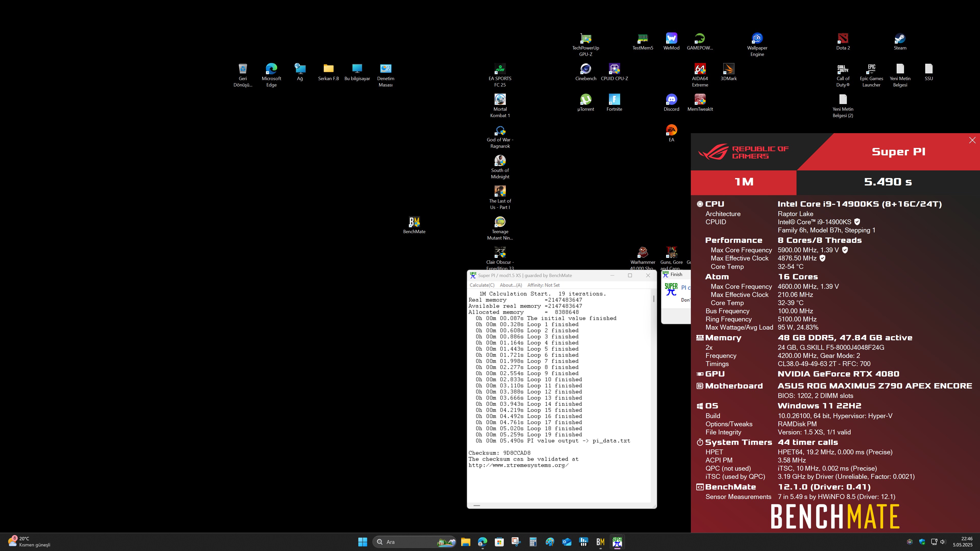The image size is (980, 551).
Task: Open AIDA64 Extreme desktop icon
Action: (700, 75)
